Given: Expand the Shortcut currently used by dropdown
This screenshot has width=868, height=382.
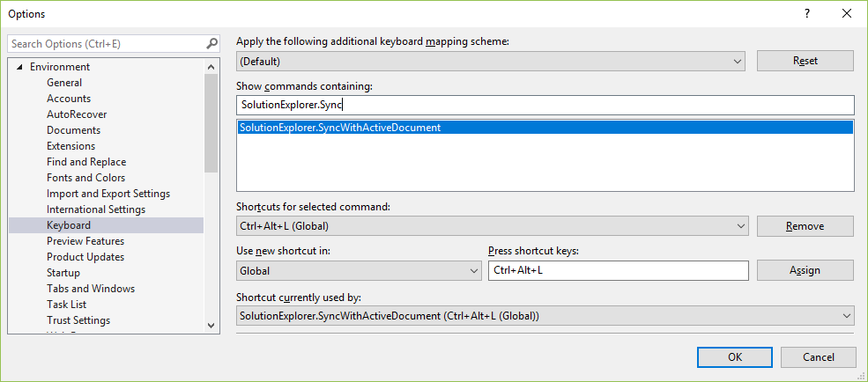Looking at the screenshot, I should point(847,315).
